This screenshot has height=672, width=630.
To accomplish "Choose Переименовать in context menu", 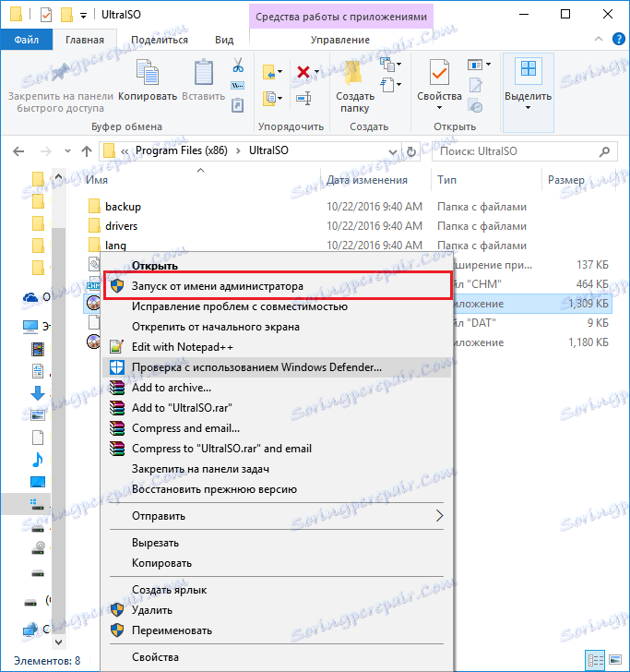I will point(276,630).
